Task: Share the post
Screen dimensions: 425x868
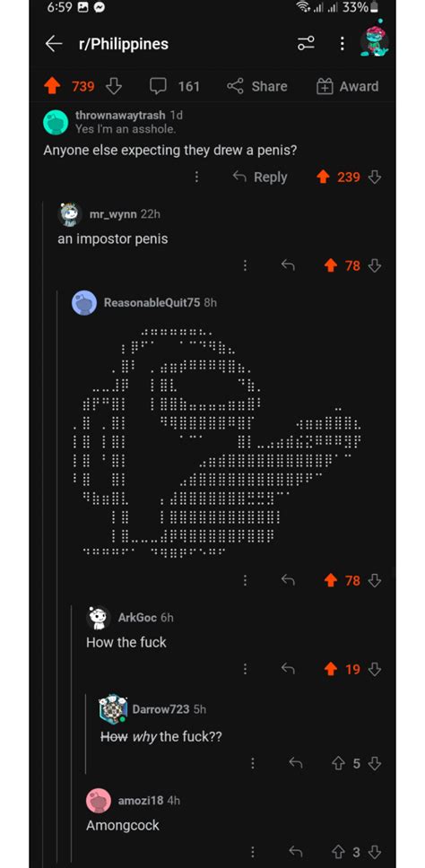Action: pyautogui.click(x=257, y=86)
